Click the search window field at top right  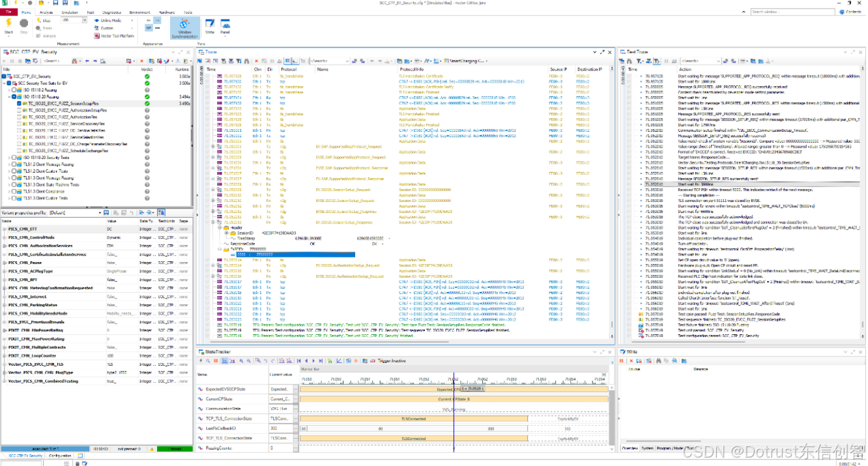793,12
